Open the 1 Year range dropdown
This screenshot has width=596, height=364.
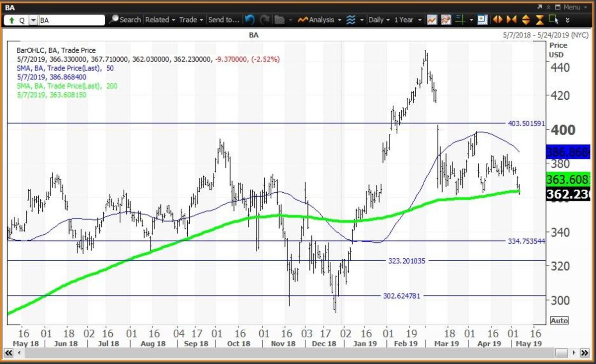click(407, 20)
